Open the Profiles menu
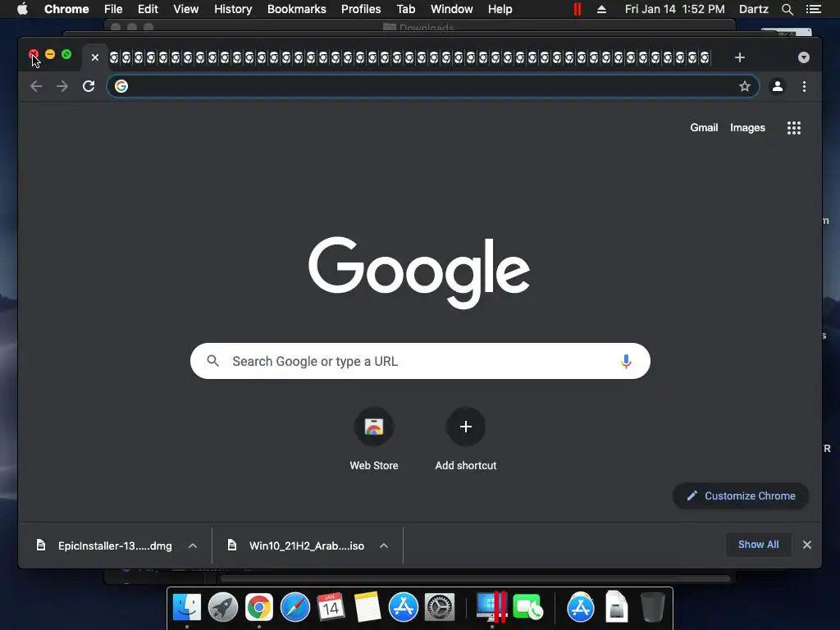This screenshot has width=840, height=630. (x=361, y=9)
